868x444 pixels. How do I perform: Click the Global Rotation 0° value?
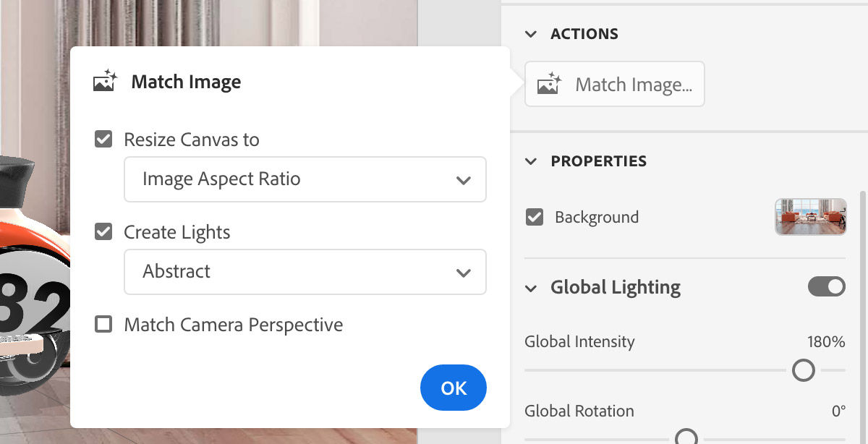pos(838,411)
